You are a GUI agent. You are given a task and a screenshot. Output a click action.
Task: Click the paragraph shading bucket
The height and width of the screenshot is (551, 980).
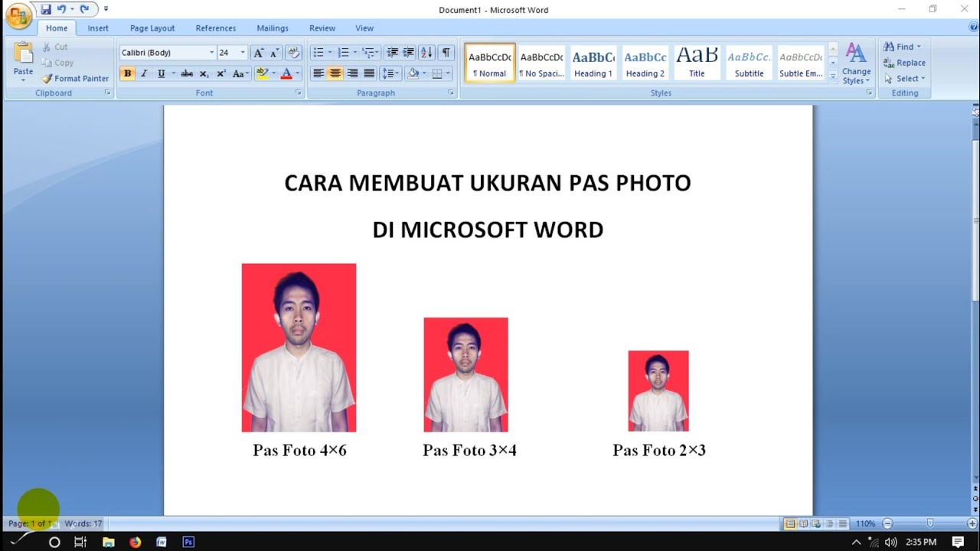tap(413, 73)
